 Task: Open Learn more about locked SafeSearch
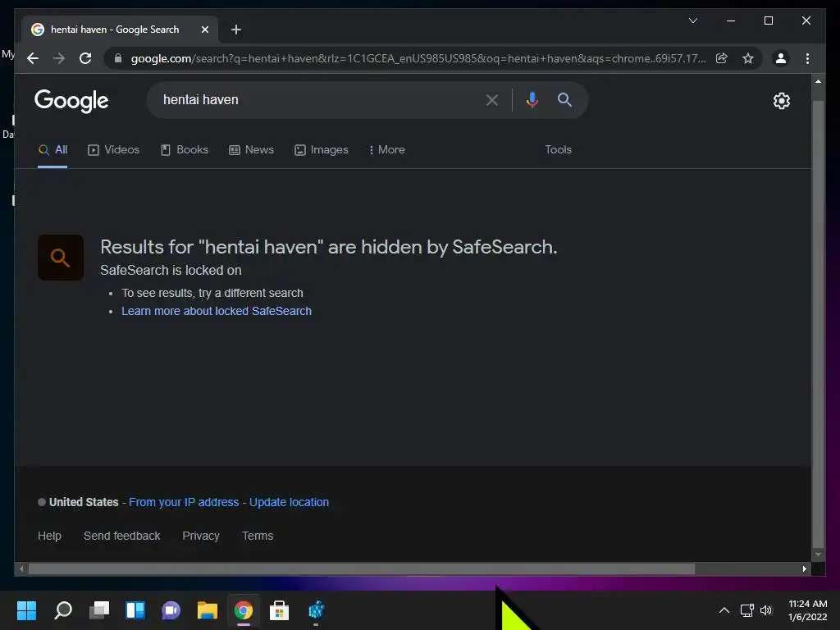coord(217,311)
